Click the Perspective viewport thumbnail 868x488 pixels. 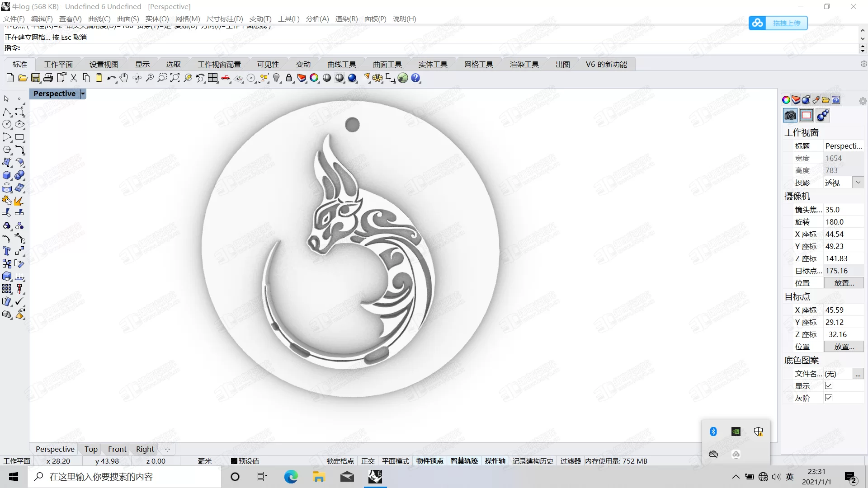[55, 449]
